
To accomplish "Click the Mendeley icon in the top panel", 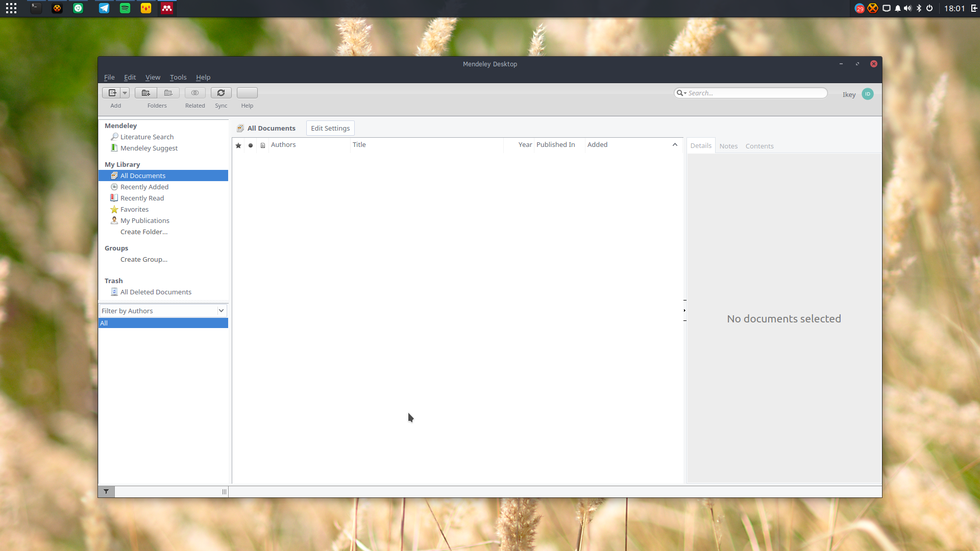I will 167,8.
